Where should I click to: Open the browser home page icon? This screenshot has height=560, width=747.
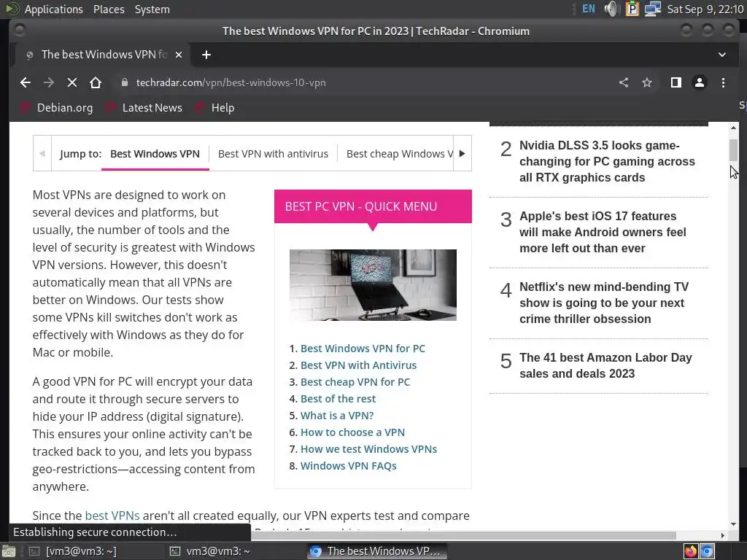(96, 82)
